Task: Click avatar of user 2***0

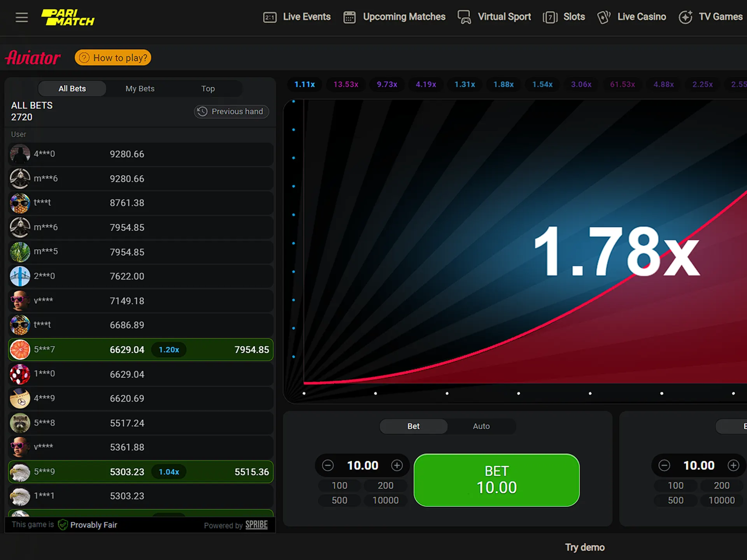Action: pyautogui.click(x=20, y=276)
